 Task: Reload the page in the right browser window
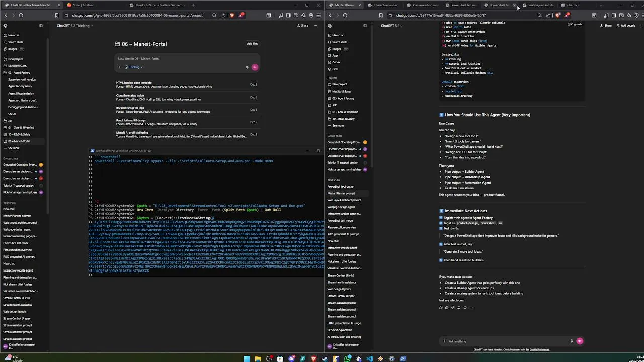345,15
